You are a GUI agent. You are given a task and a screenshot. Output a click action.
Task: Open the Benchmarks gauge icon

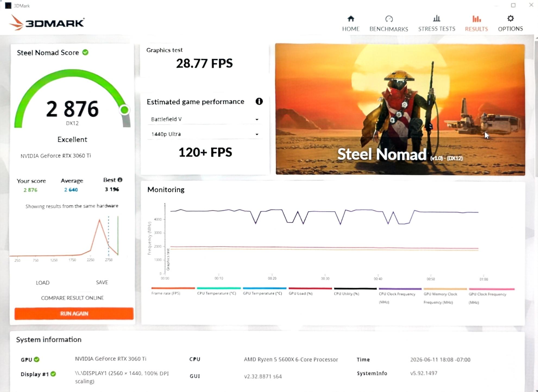(389, 19)
